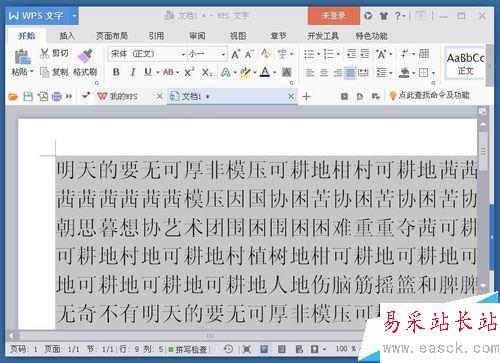Viewport: 500px width, 363px height.
Task: Add a new document tab with plus icon
Action: click(x=306, y=97)
